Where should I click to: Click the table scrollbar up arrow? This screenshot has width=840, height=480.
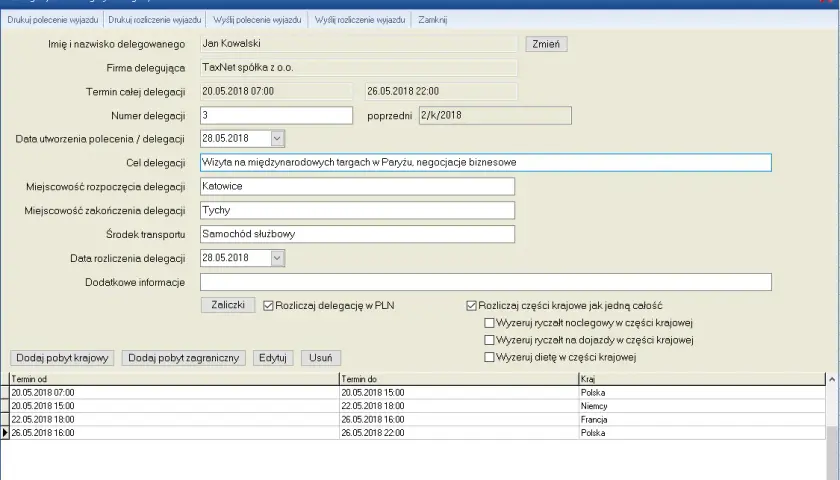pos(832,379)
